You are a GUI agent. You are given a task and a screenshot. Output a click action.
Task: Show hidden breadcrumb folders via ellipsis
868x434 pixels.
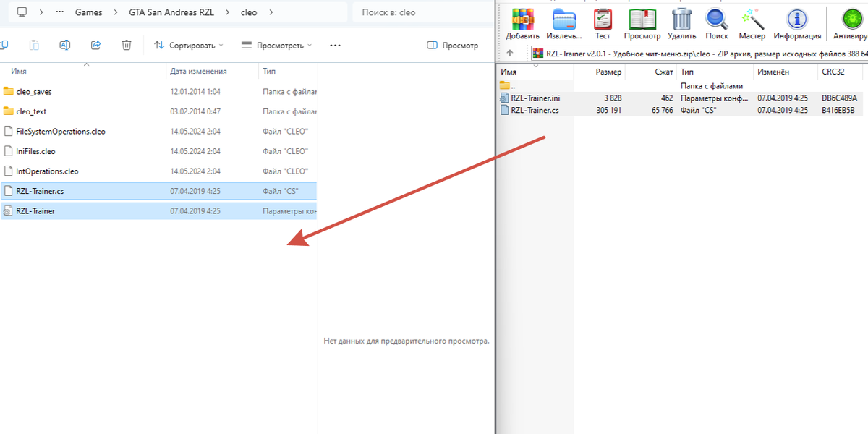point(59,12)
